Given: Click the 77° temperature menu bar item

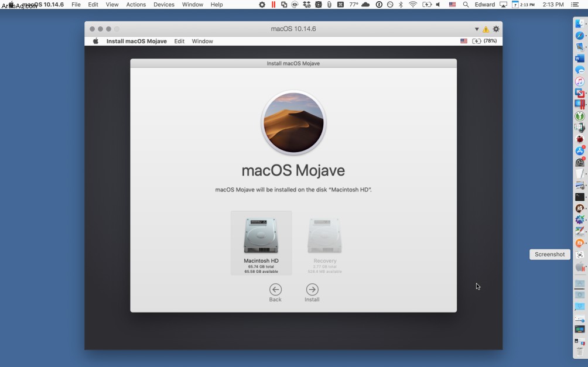Looking at the screenshot, I should pos(354,5).
